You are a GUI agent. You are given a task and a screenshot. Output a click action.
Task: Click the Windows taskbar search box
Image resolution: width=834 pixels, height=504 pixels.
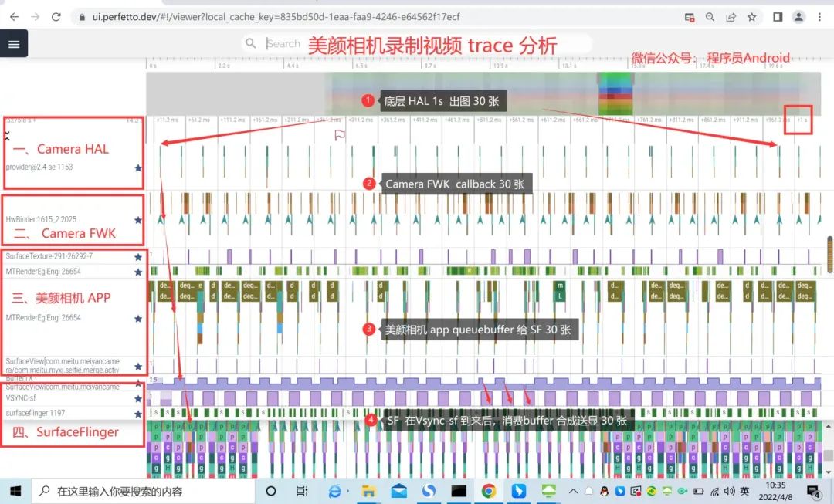tap(144, 491)
